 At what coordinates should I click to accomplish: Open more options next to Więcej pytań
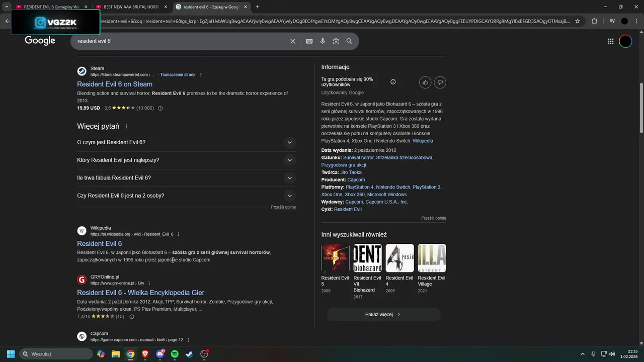tap(126, 127)
